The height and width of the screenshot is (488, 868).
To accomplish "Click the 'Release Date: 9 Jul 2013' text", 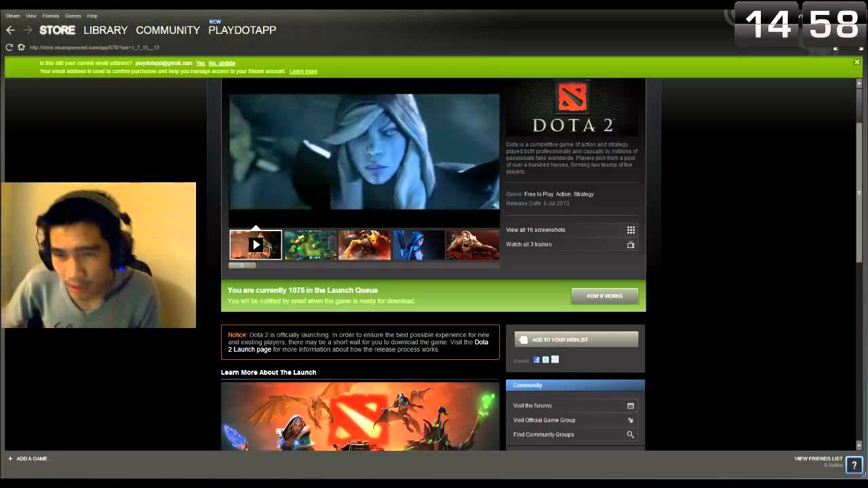I will click(537, 203).
